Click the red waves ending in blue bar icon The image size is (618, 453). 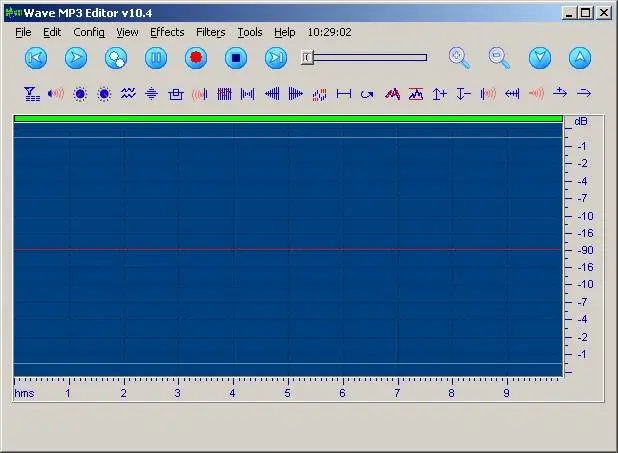click(200, 94)
